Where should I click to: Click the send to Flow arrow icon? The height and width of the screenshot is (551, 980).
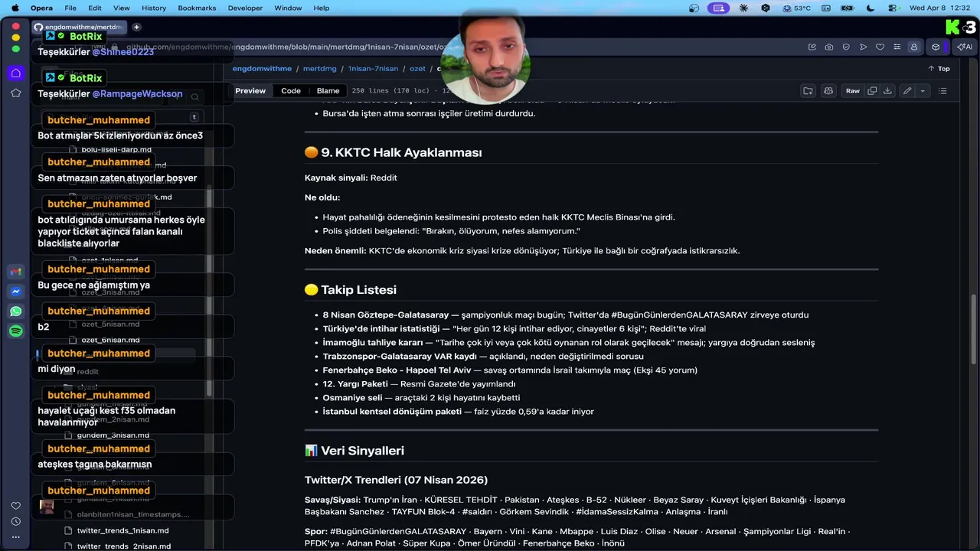click(x=863, y=47)
